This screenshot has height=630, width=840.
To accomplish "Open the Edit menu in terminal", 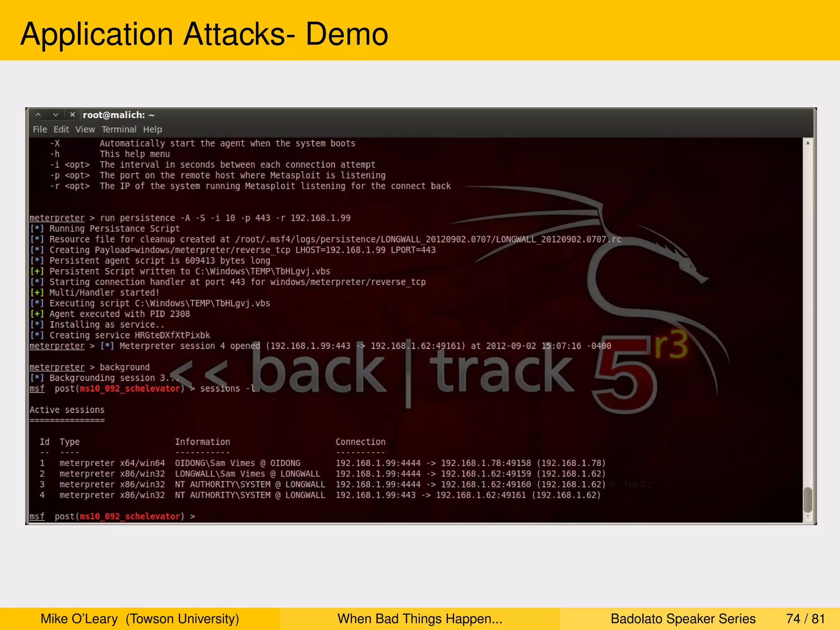I will point(61,130).
